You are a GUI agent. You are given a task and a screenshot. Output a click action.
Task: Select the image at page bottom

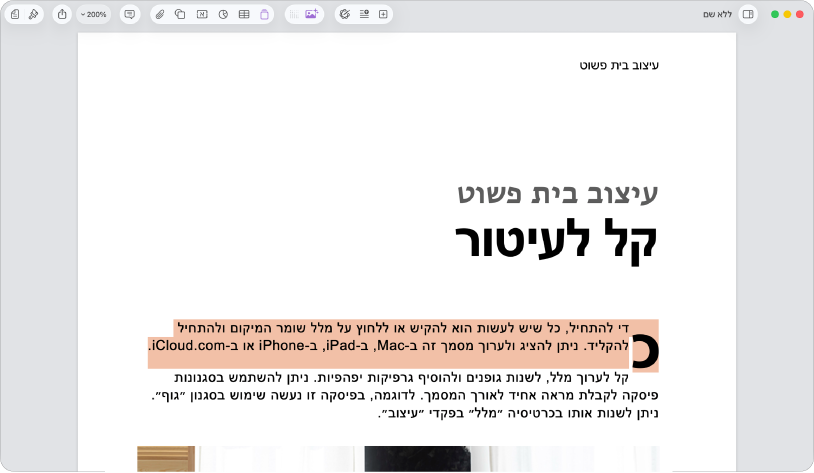click(x=398, y=458)
